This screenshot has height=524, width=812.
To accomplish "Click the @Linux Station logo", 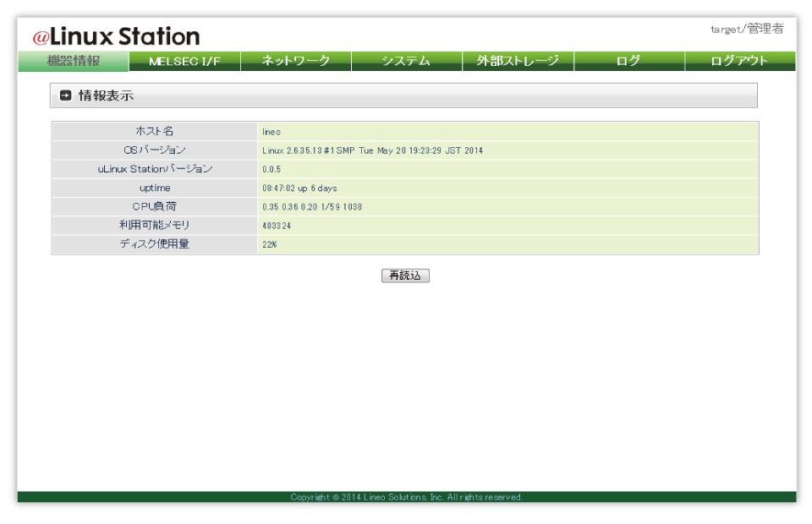I will tap(116, 36).
